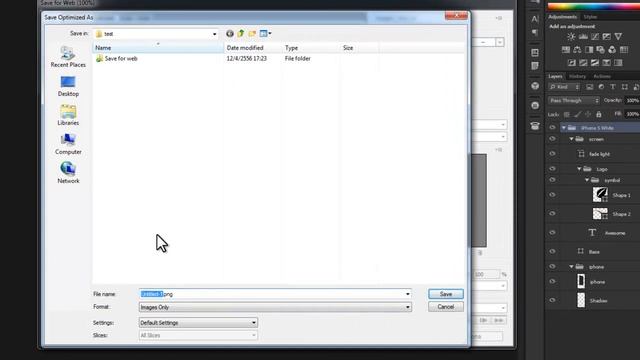Open the Format dropdown

pyautogui.click(x=407, y=307)
